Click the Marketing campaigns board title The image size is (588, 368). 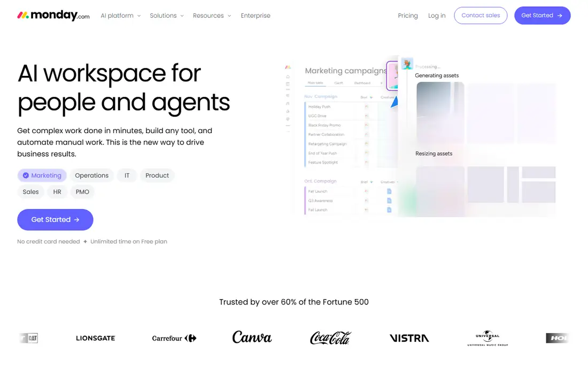[x=345, y=71]
